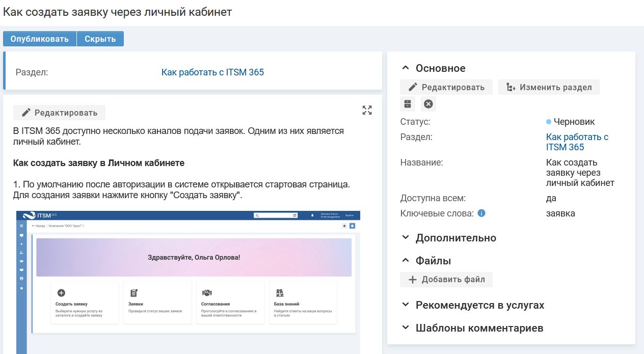Open Как работать с ITSM 365 link in Основное
The width and height of the screenshot is (644, 354).
577,142
